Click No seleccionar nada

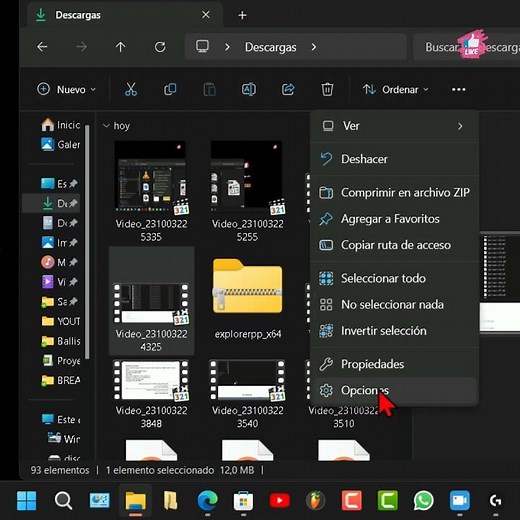tap(395, 304)
